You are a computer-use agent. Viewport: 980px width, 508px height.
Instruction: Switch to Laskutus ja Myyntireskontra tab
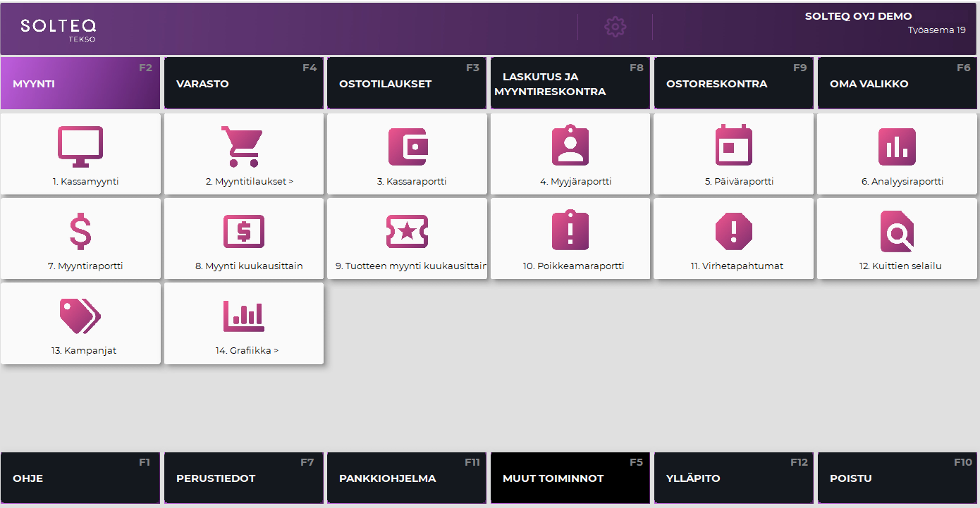click(x=570, y=84)
